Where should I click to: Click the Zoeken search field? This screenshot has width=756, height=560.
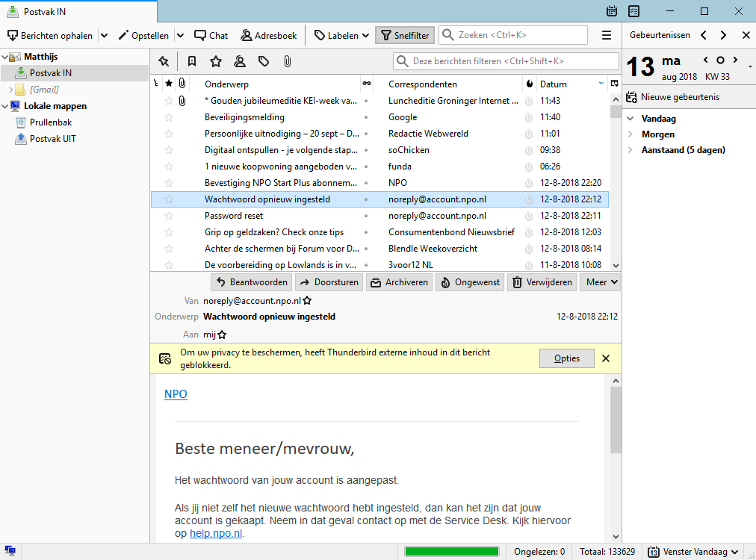pyautogui.click(x=521, y=35)
